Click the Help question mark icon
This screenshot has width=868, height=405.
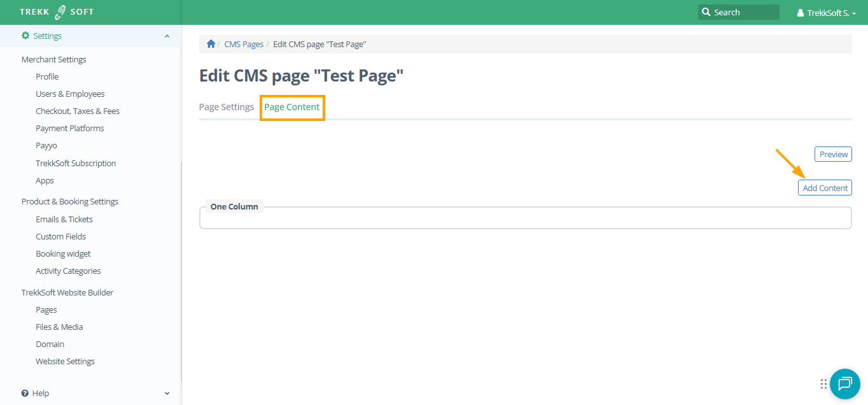[x=25, y=394]
